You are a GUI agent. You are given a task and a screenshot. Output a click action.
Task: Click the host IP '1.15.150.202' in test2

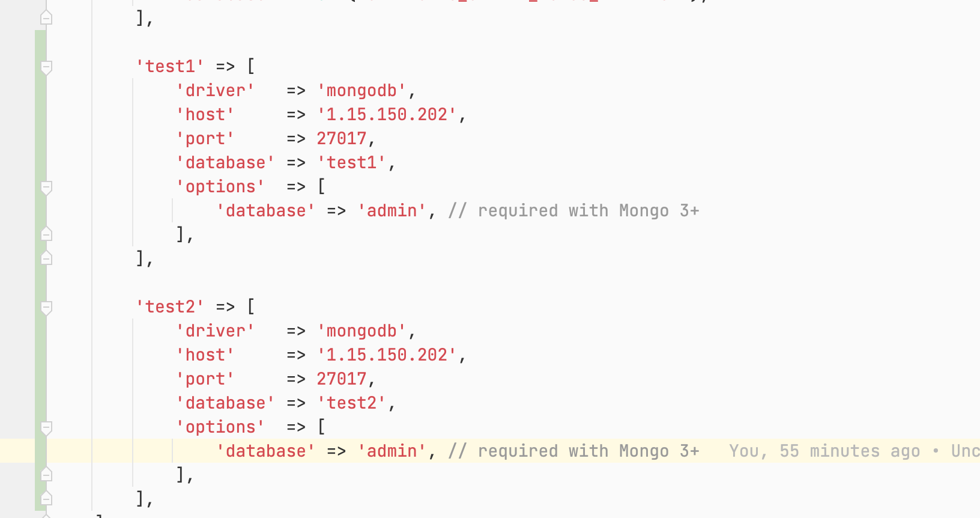pos(387,355)
